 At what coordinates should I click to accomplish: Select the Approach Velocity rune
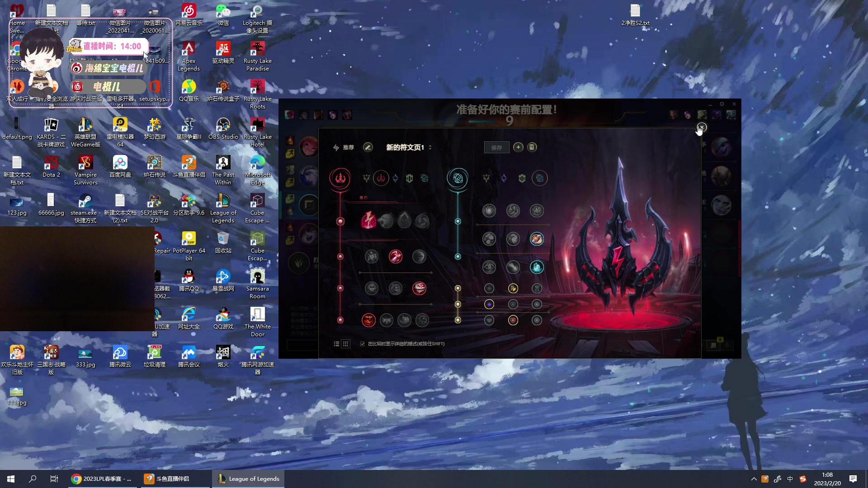(x=513, y=267)
